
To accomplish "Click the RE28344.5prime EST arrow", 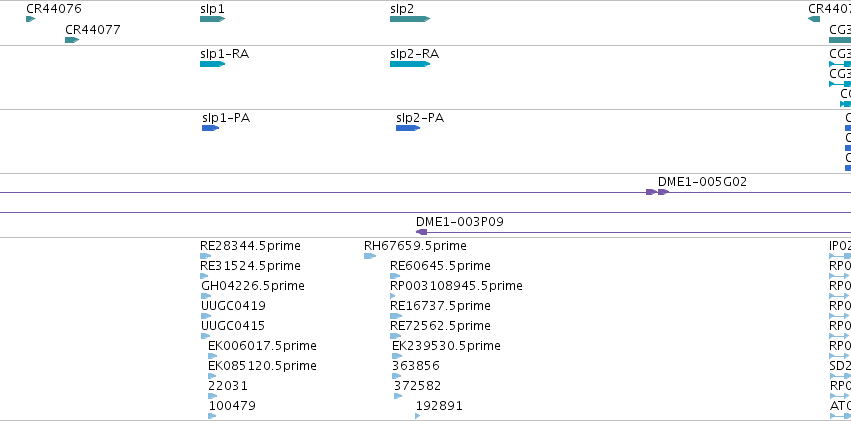I will point(206,256).
